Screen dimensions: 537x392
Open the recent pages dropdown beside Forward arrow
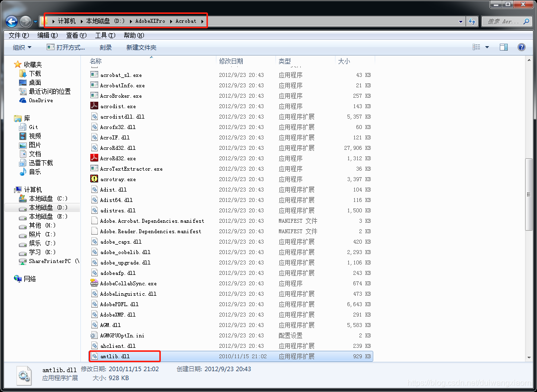pos(35,22)
